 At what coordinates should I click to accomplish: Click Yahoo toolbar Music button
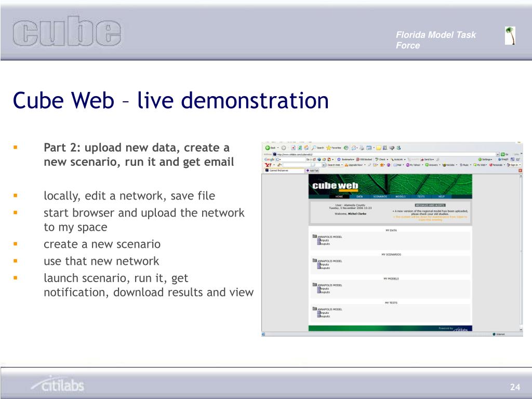(465, 165)
